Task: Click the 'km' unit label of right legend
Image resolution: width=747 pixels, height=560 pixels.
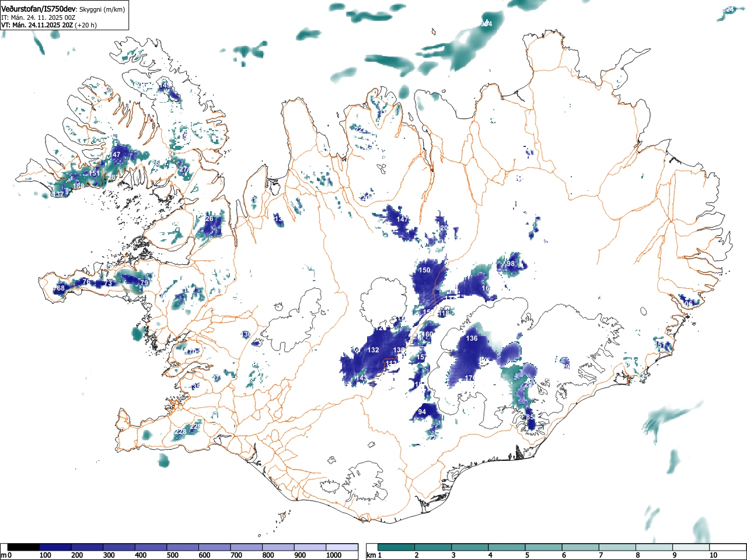Action: 371,555
